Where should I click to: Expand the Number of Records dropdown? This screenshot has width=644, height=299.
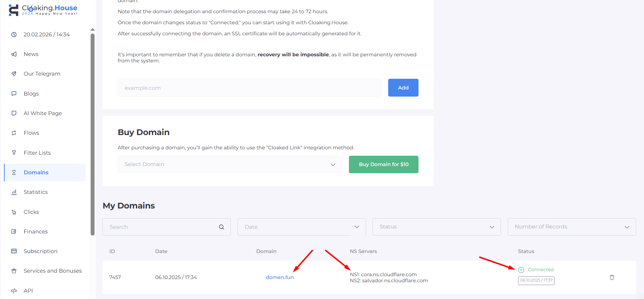(x=572, y=227)
